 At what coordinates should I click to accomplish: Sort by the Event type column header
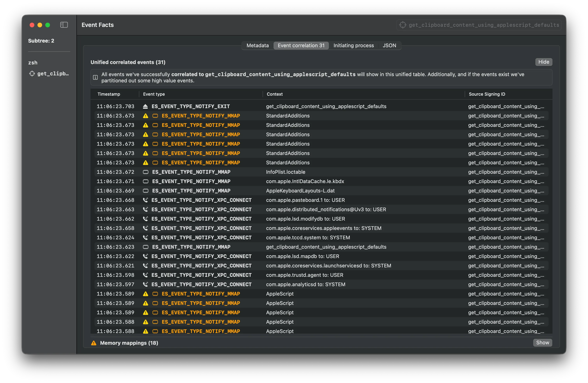pyautogui.click(x=154, y=94)
